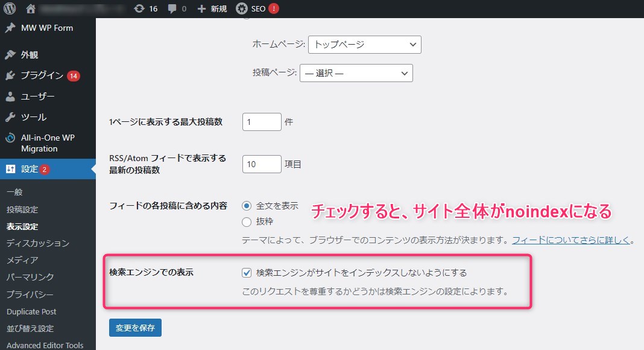Open the site home icon

click(31, 8)
